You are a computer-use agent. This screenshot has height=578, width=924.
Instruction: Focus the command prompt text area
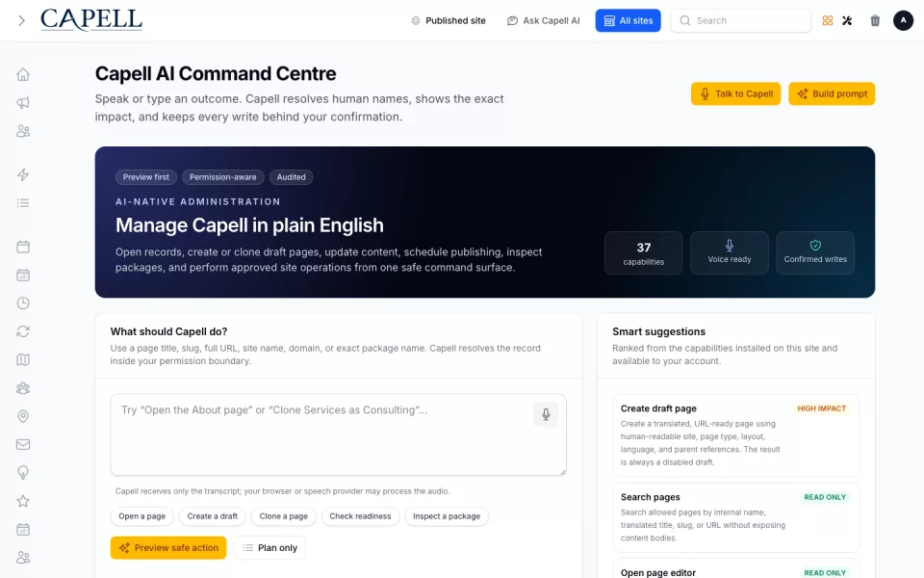point(338,434)
